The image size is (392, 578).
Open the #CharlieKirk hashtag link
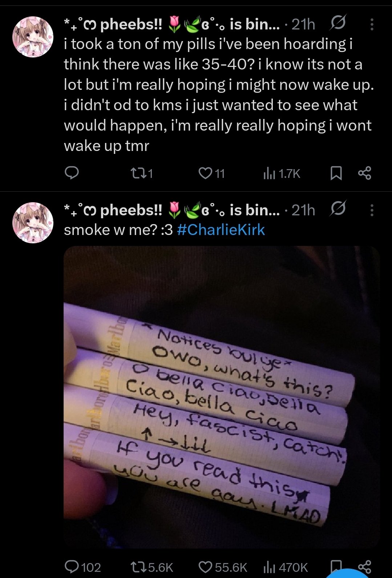[221, 230]
